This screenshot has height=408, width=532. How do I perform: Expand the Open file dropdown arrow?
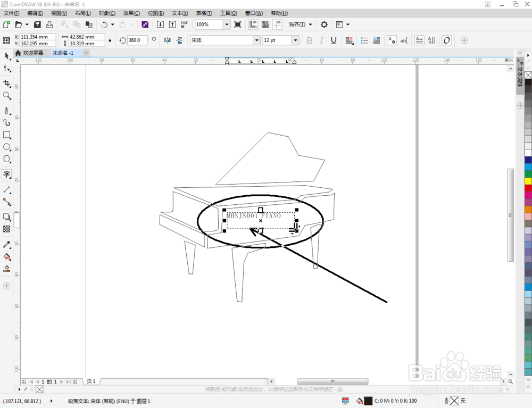tap(27, 24)
